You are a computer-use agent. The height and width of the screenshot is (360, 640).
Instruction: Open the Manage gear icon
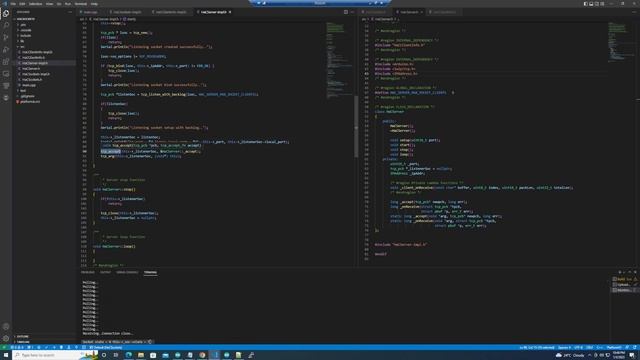click(x=6, y=338)
